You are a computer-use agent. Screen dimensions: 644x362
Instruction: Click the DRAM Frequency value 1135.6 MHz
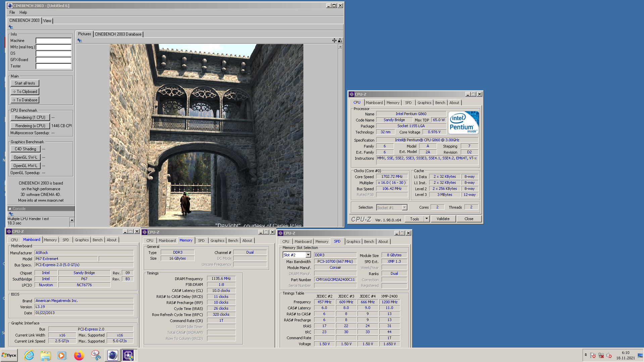tap(221, 279)
